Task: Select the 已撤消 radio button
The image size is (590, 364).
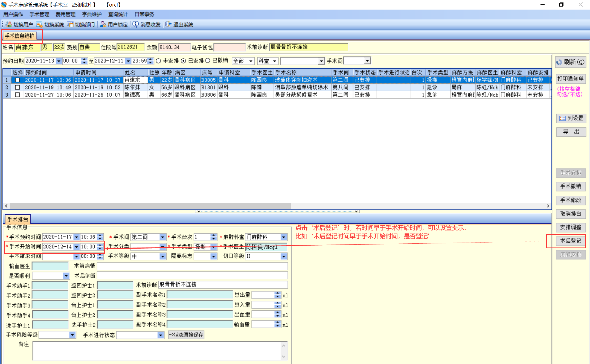Action: tap(208, 61)
